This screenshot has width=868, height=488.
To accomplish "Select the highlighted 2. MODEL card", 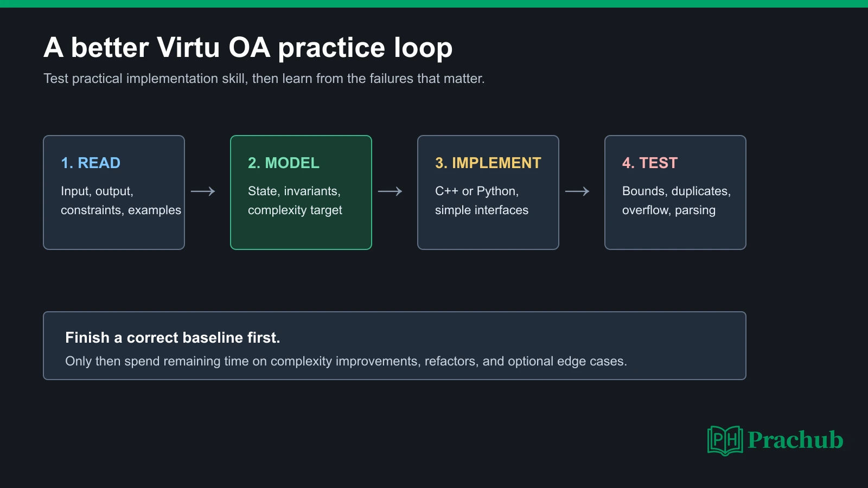I will pos(301,192).
